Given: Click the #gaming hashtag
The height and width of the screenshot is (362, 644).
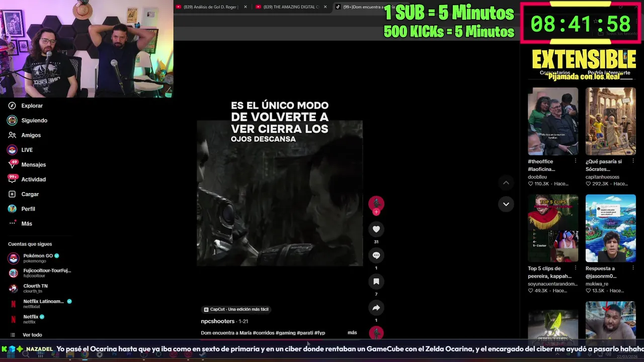Looking at the screenshot, I should [x=287, y=333].
